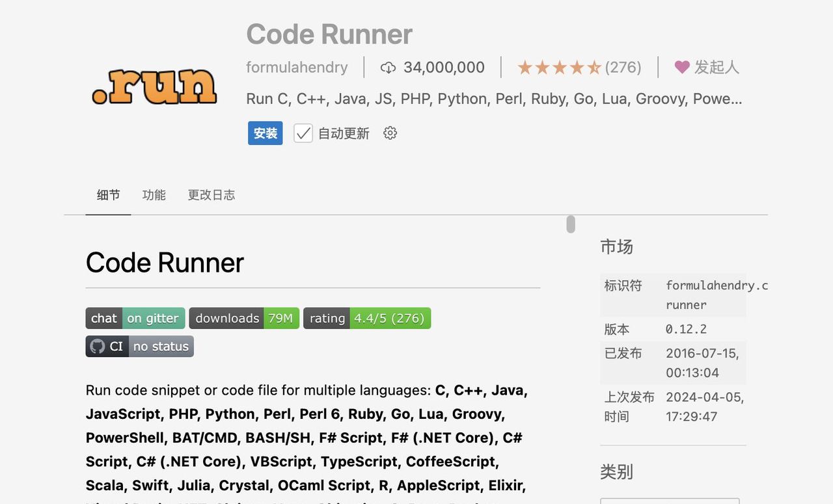
Task: Click the download count cloud icon
Action: click(388, 67)
